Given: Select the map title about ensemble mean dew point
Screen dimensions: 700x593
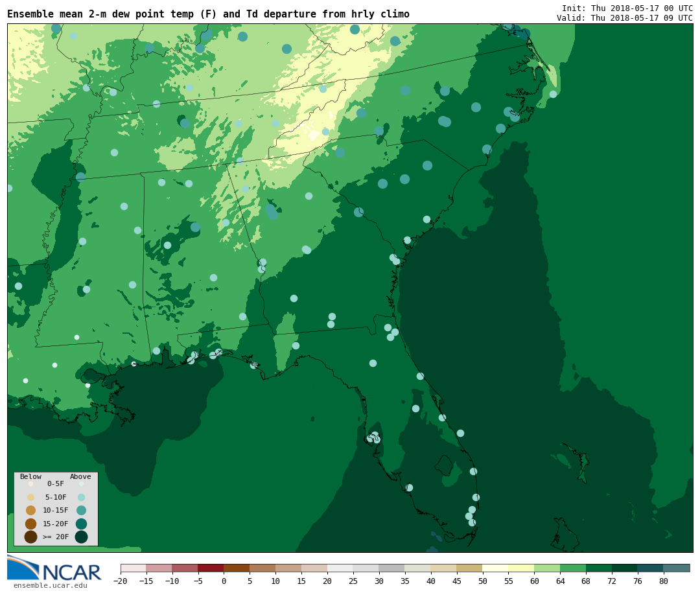Looking at the screenshot, I should pos(208,14).
